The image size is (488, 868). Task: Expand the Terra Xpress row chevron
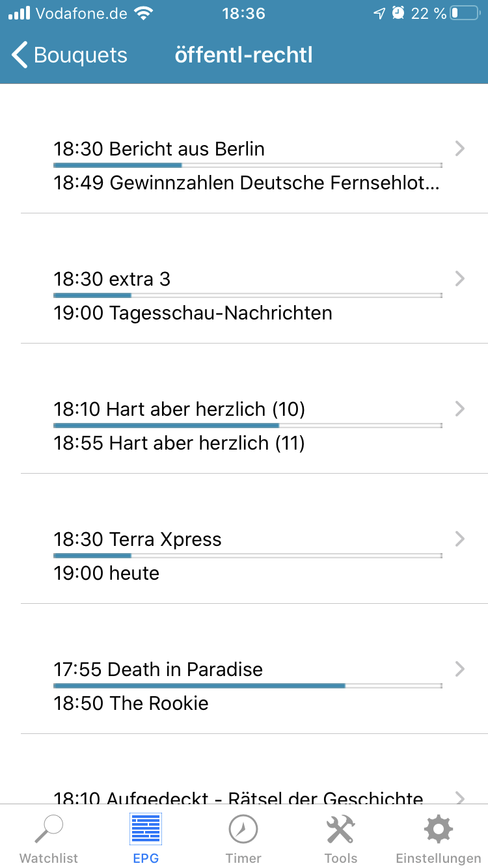(x=460, y=539)
